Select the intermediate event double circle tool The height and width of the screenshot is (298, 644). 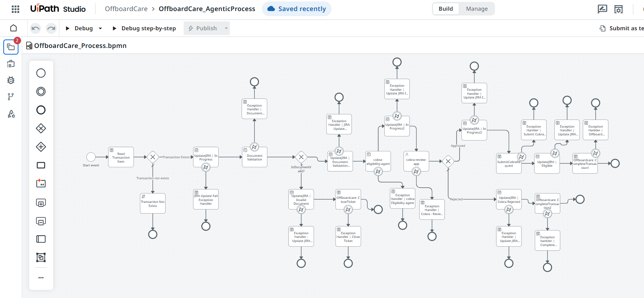41,91
